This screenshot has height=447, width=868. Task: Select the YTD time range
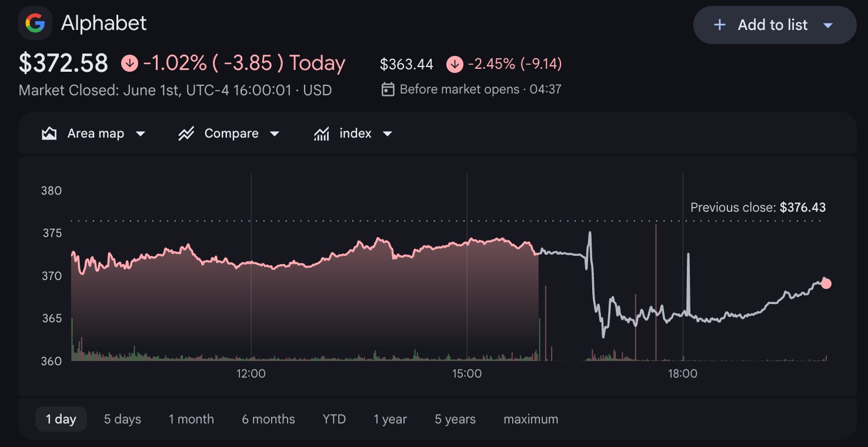pyautogui.click(x=334, y=419)
